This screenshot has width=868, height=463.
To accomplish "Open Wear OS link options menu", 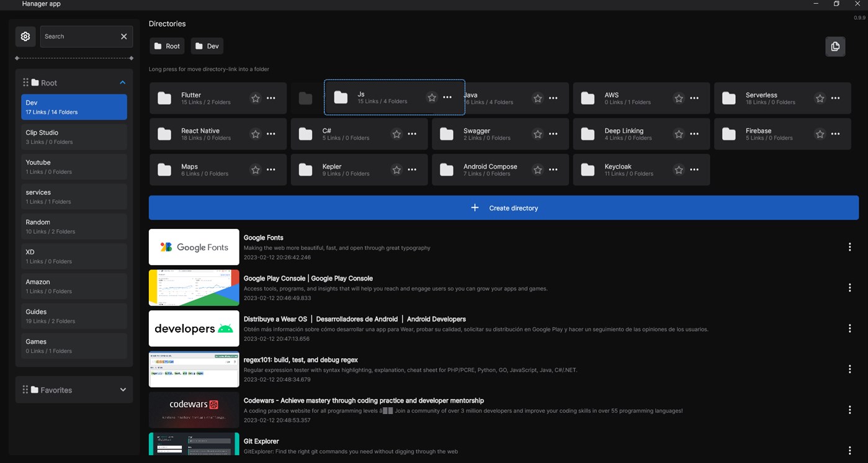I will click(849, 328).
